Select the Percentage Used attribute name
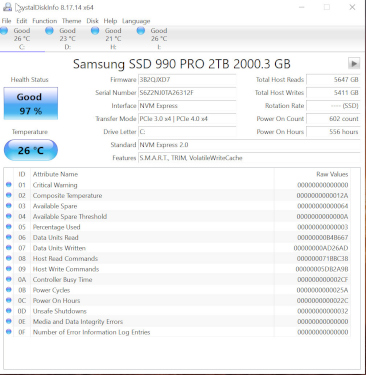The image size is (366, 375). (56, 227)
